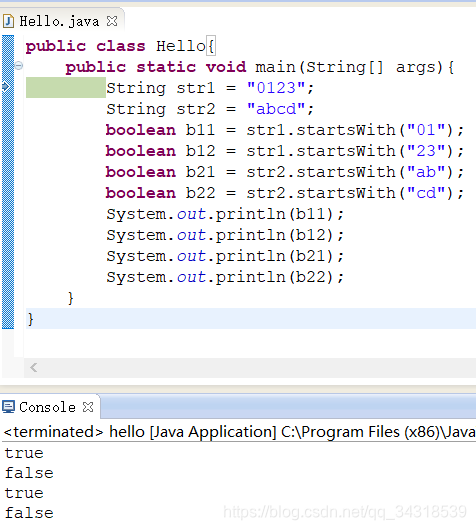The height and width of the screenshot is (530, 476).
Task: Click the println(b11) statement
Action: click(225, 214)
